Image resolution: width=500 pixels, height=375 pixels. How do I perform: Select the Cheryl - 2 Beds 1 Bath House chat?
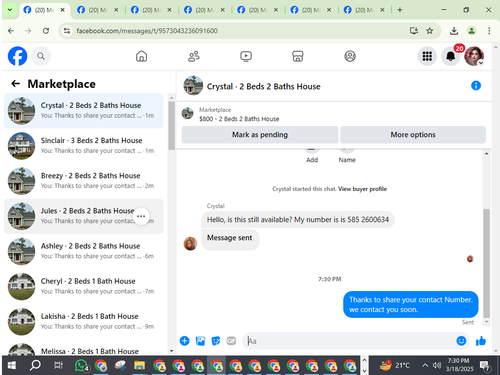tap(84, 286)
